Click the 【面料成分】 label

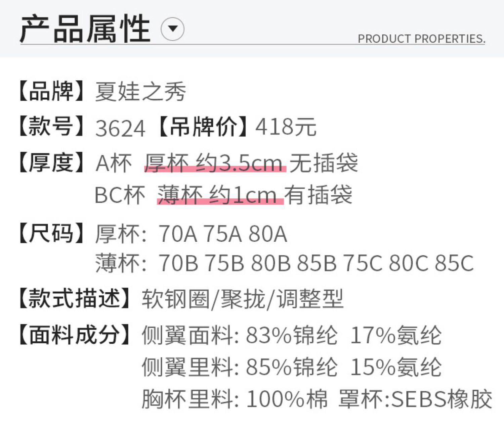point(74,335)
